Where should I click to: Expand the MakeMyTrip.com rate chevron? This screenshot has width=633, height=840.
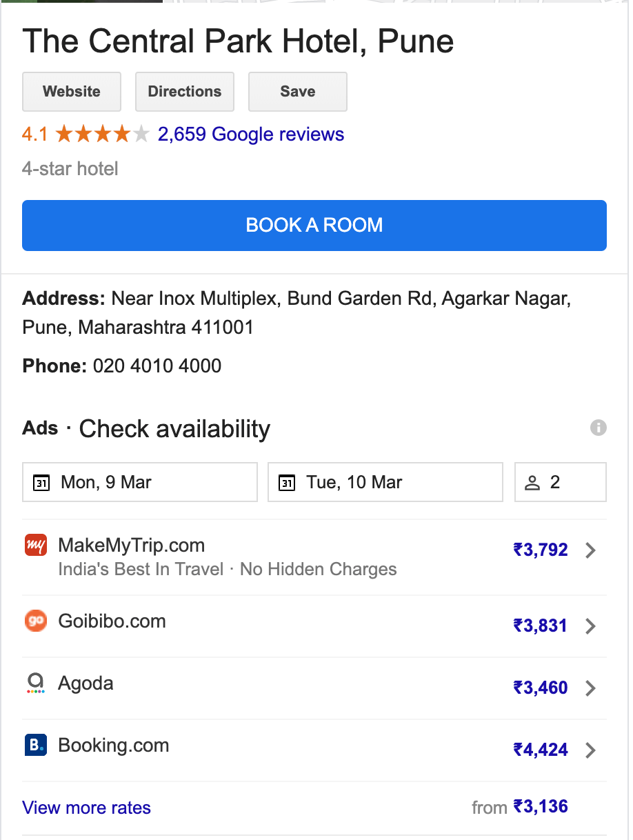point(590,550)
